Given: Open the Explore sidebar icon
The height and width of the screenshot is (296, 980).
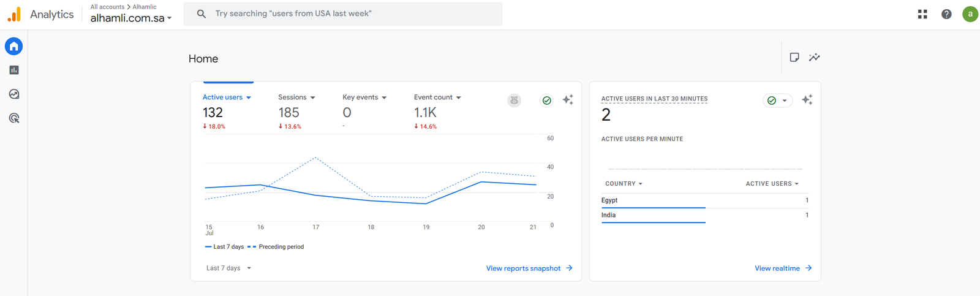Looking at the screenshot, I should pyautogui.click(x=13, y=94).
